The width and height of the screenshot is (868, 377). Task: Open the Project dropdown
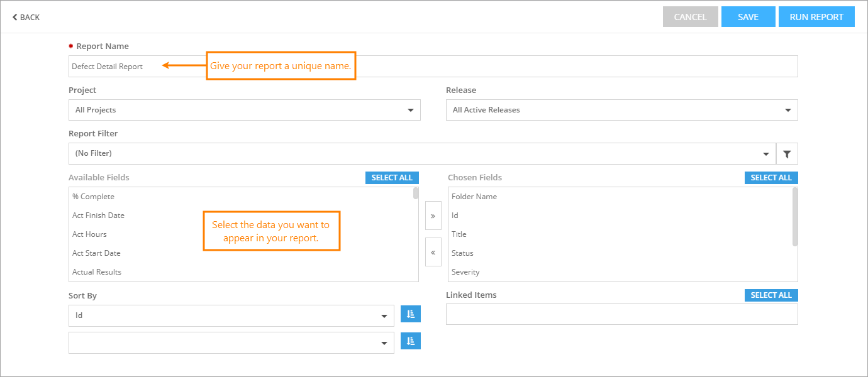coord(244,110)
